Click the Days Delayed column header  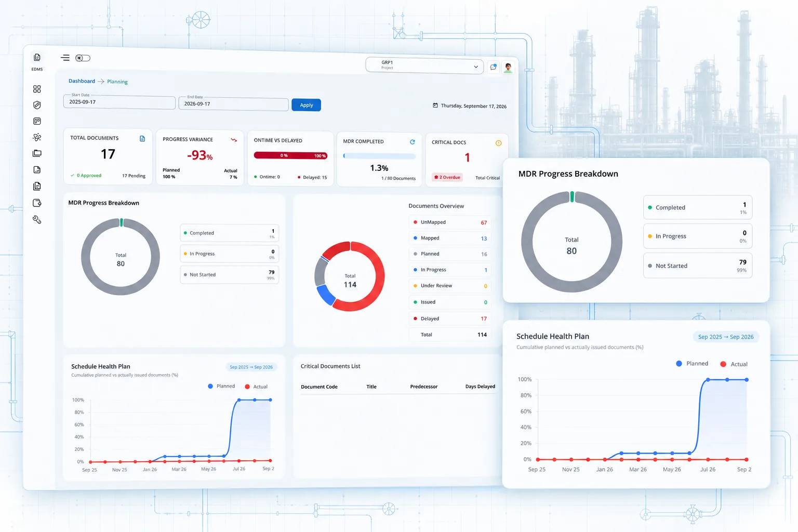[x=480, y=387]
